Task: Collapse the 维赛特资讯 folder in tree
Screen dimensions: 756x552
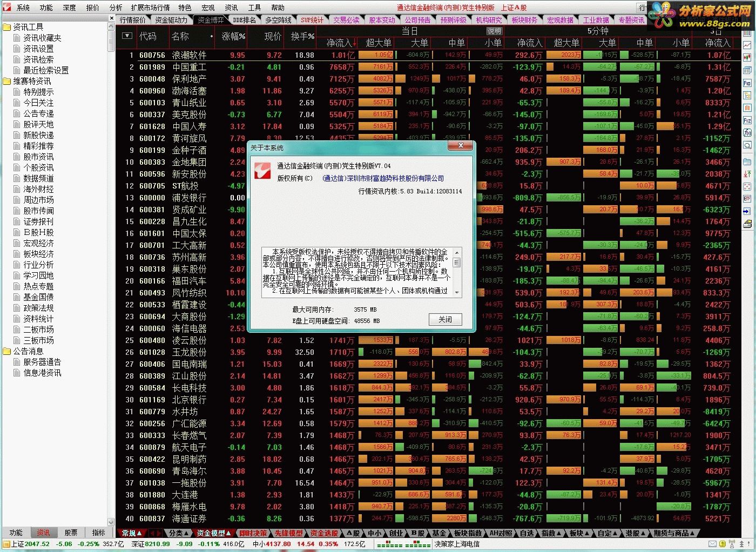Action: [7, 81]
